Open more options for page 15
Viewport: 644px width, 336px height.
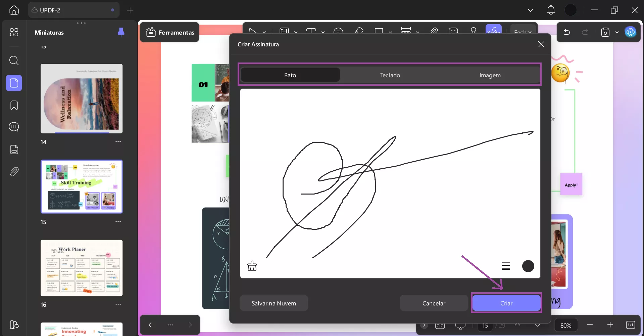[118, 221]
